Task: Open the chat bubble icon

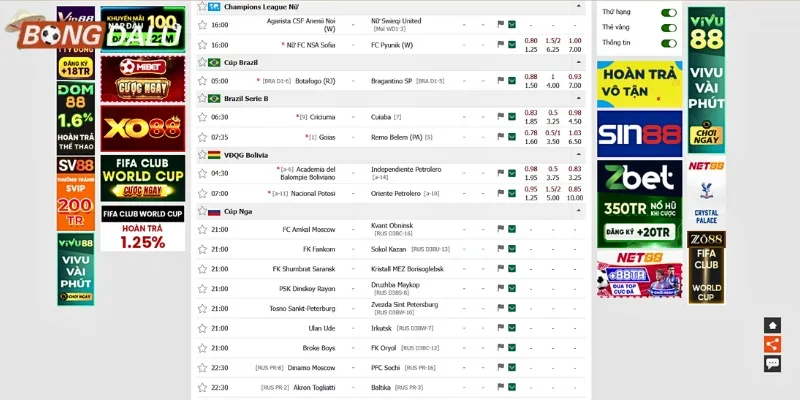Action: [x=771, y=364]
